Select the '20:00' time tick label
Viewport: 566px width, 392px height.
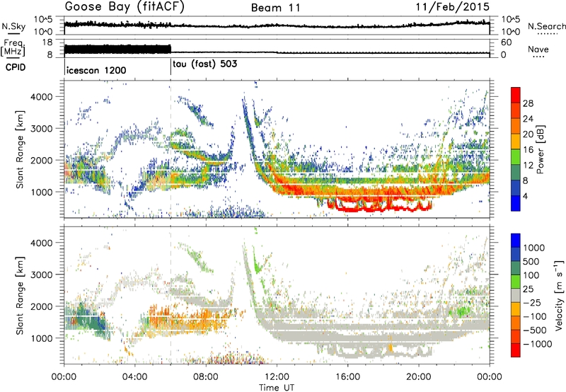tap(419, 377)
